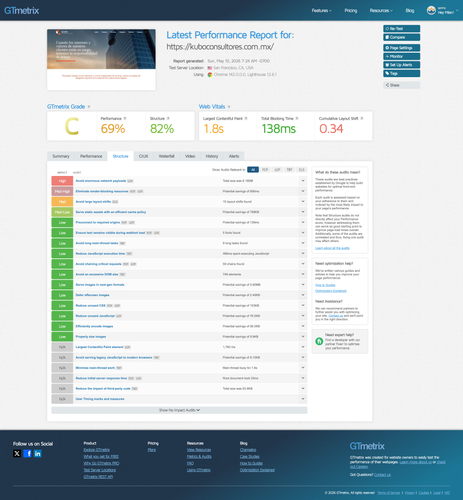Open the LinkedIn social icon
Image resolution: width=463 pixels, height=500 pixels.
coord(38,453)
